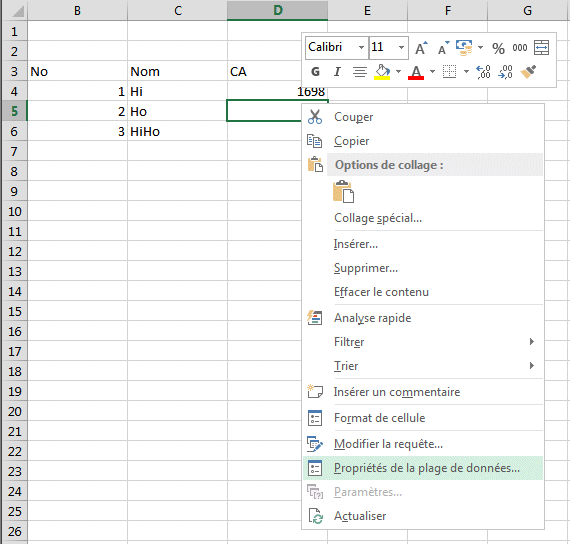The height and width of the screenshot is (544, 570).
Task: Apply percent style format
Action: [498, 48]
